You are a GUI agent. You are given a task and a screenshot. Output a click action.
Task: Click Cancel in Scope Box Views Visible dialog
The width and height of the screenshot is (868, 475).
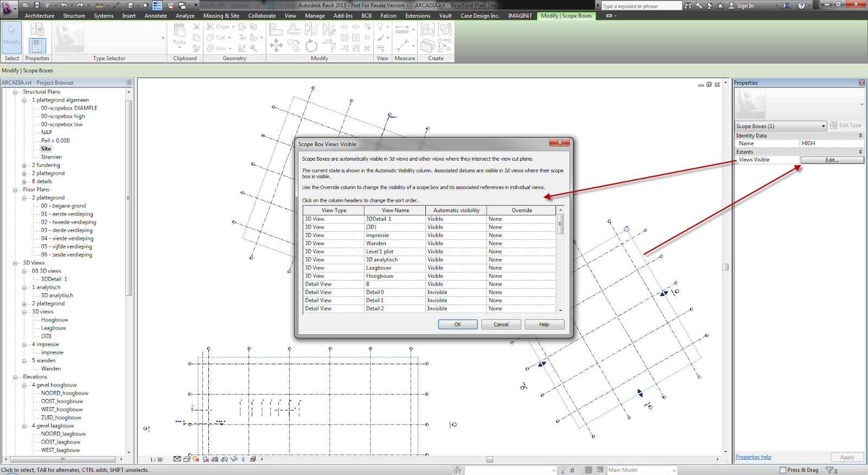(x=501, y=325)
